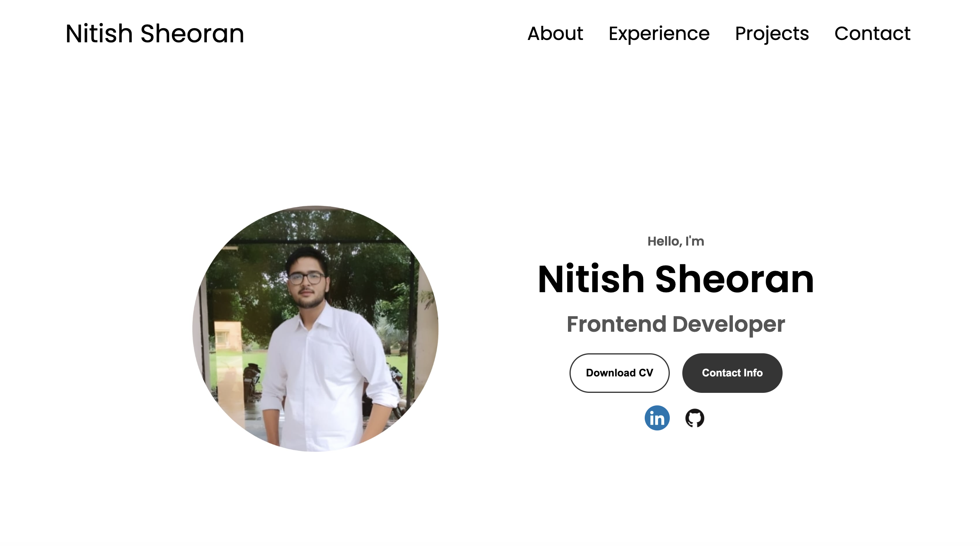Click "Sheoran" in the header logo text
Screen dimensions: 980x546
click(x=192, y=33)
